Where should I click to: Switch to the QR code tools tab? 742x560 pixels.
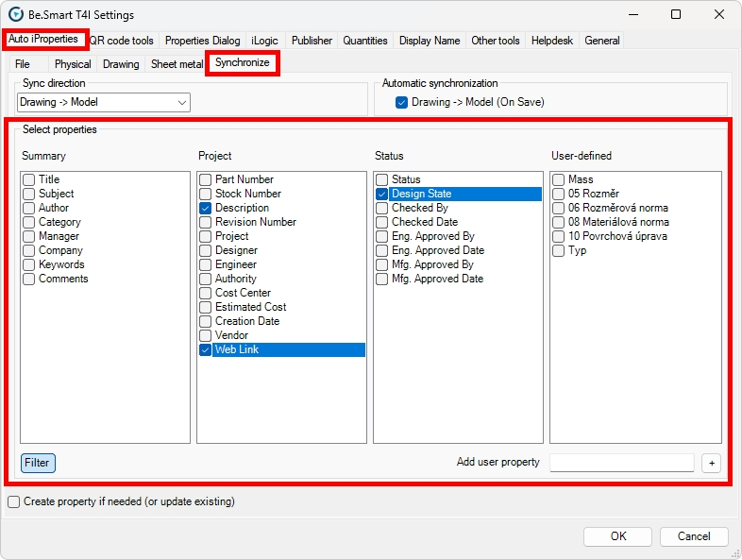[122, 41]
